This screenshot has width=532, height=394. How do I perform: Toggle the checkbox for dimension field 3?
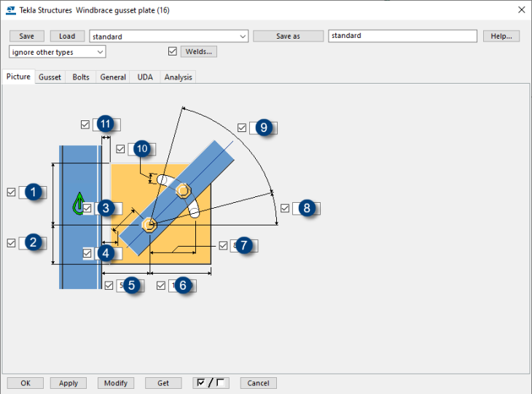coord(87,208)
